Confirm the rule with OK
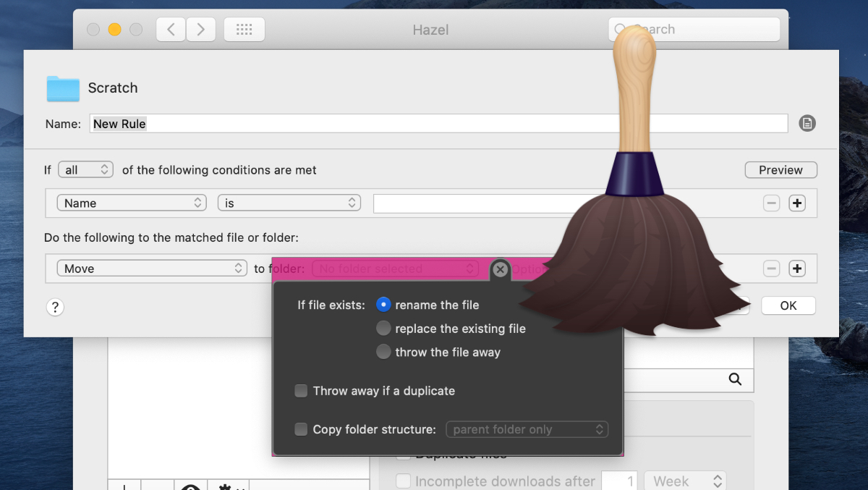 click(x=788, y=305)
